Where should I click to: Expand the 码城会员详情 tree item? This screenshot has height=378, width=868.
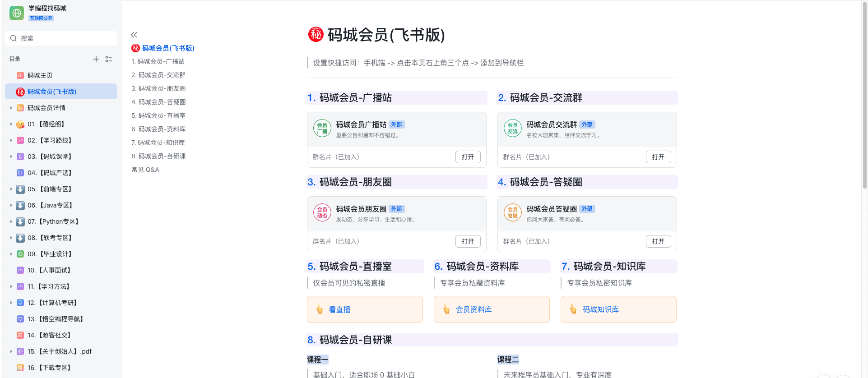coord(11,108)
